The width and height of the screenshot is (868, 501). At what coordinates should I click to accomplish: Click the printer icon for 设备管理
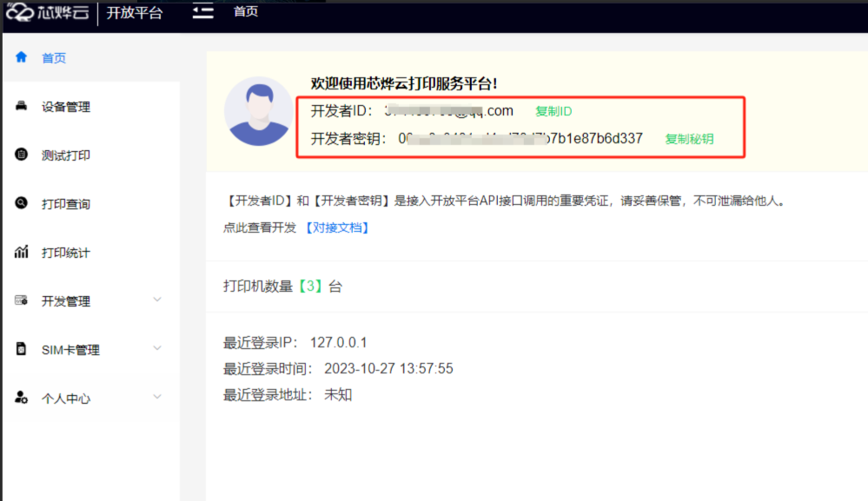[x=21, y=106]
